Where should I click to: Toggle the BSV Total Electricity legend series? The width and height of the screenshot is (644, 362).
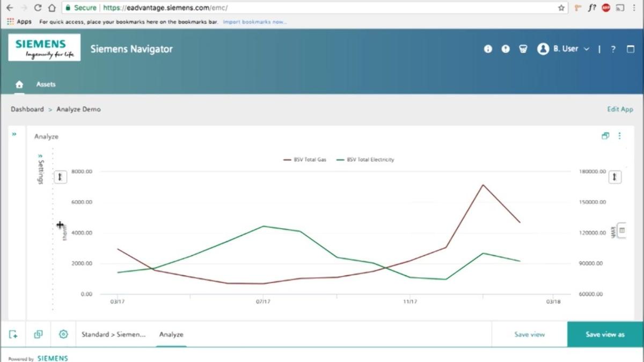pos(365,160)
